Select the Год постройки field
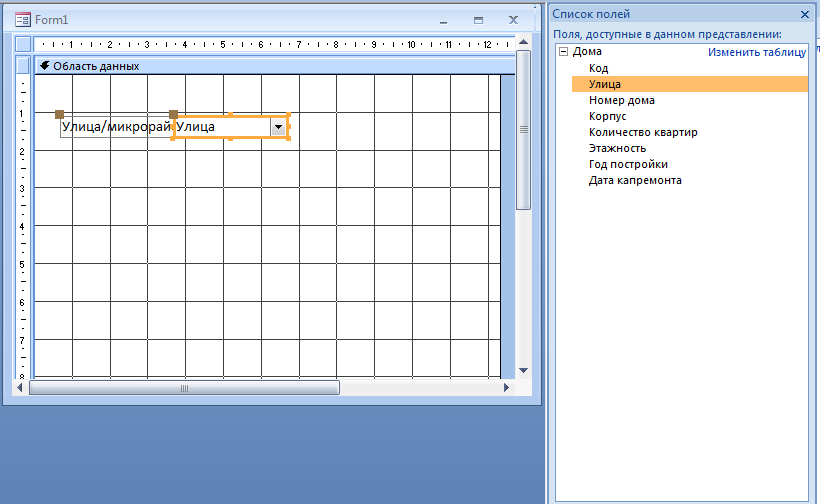The height and width of the screenshot is (504, 820). click(628, 164)
